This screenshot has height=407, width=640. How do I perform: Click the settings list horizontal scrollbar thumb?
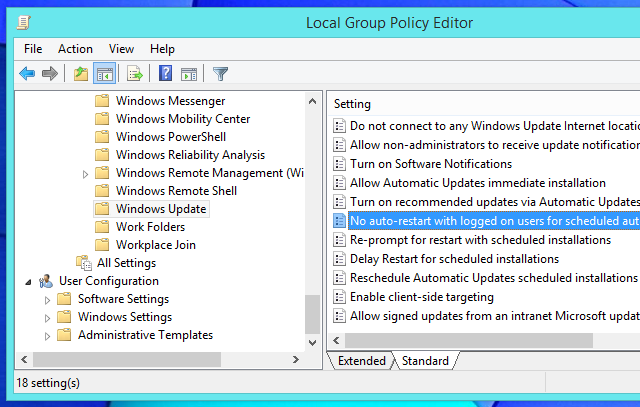tap(469, 340)
